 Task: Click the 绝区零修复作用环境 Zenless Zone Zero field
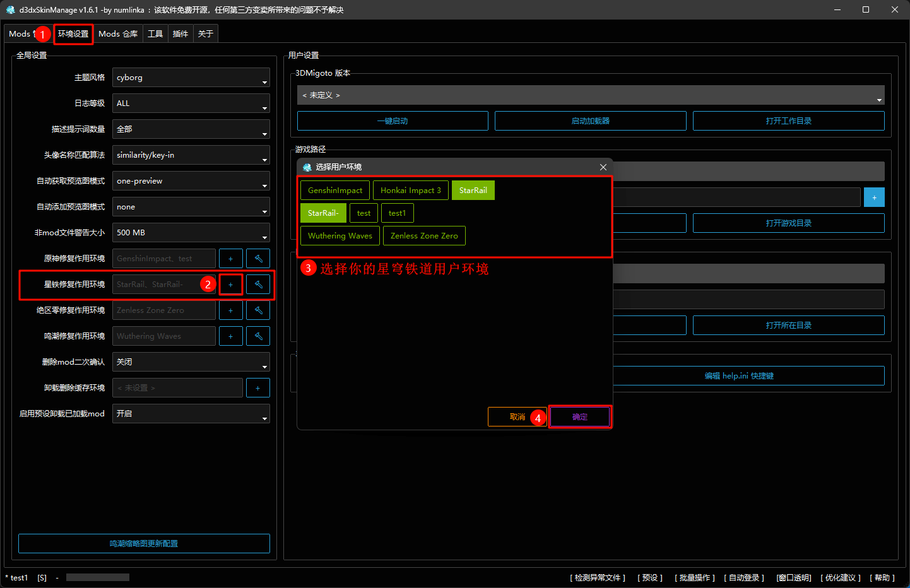click(x=164, y=310)
